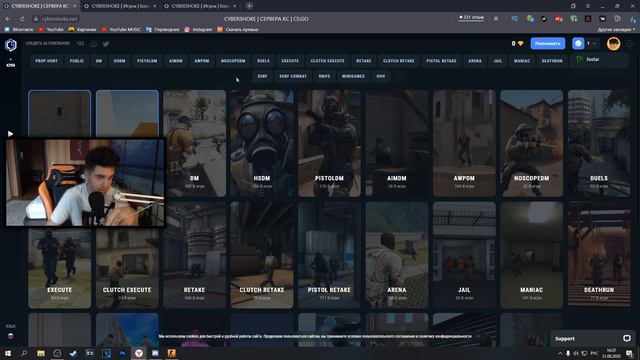
Task: Expand the dropdown arrow beside the messenger icon
Action: point(594,43)
